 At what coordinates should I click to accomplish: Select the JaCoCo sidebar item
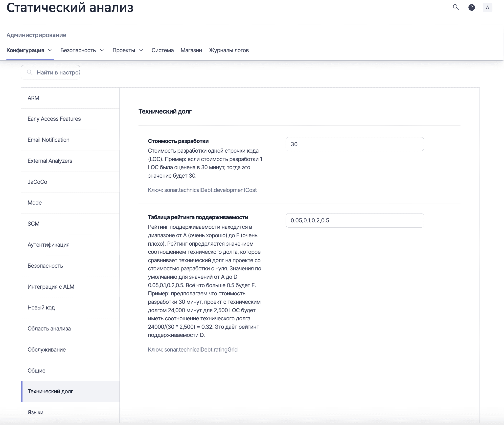37,182
